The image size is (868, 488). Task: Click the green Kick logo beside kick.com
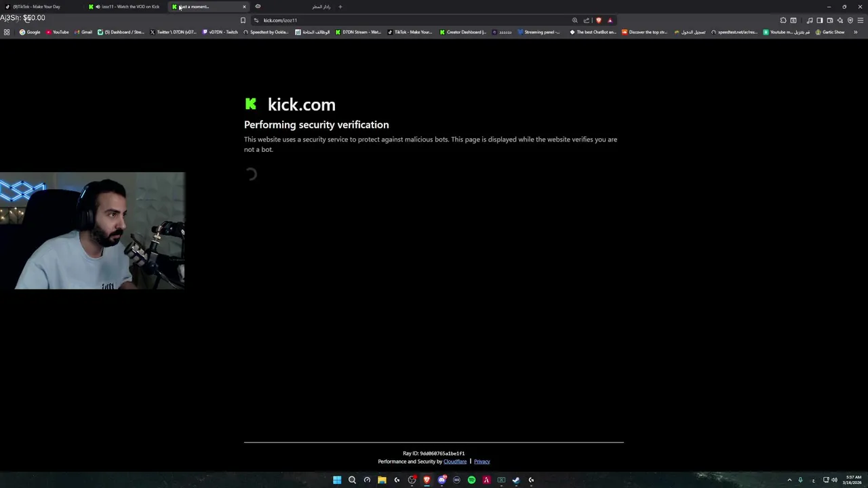[251, 104]
